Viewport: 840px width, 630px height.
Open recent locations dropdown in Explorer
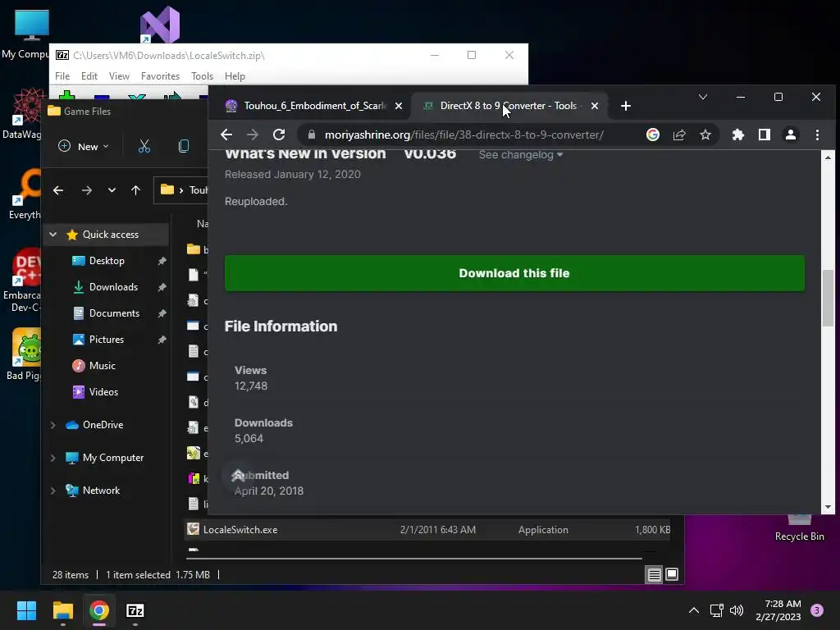coord(112,190)
